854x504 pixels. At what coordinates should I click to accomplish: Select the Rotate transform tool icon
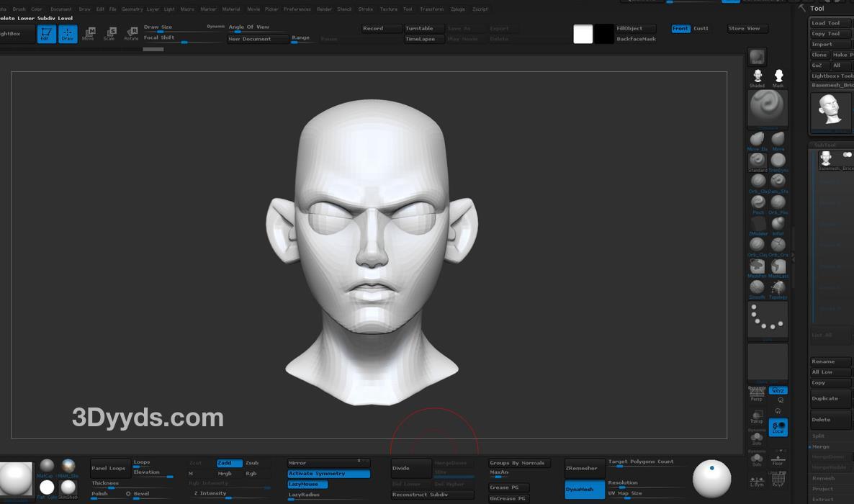click(x=132, y=34)
